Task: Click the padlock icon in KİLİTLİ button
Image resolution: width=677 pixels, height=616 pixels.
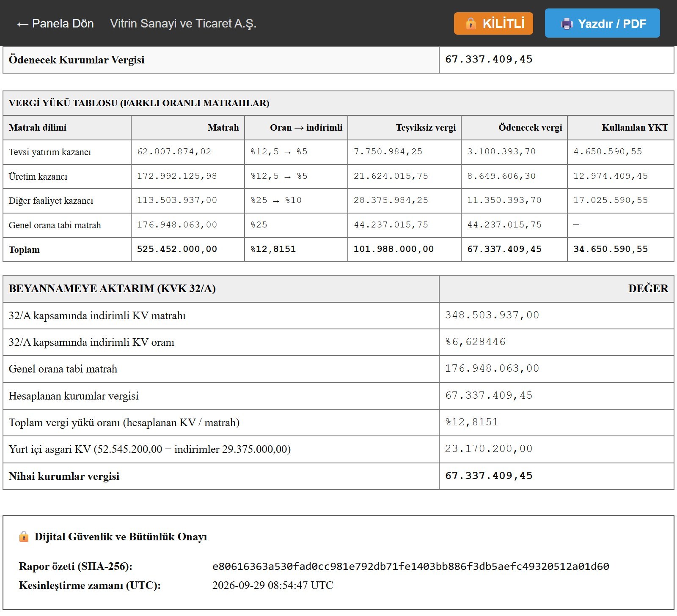Action: [471, 23]
